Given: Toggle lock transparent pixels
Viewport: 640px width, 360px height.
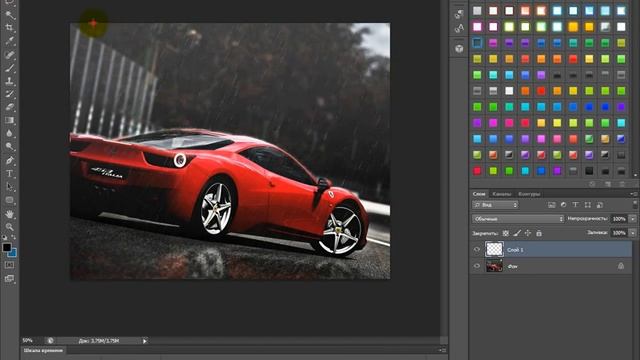Looking at the screenshot, I should [506, 233].
